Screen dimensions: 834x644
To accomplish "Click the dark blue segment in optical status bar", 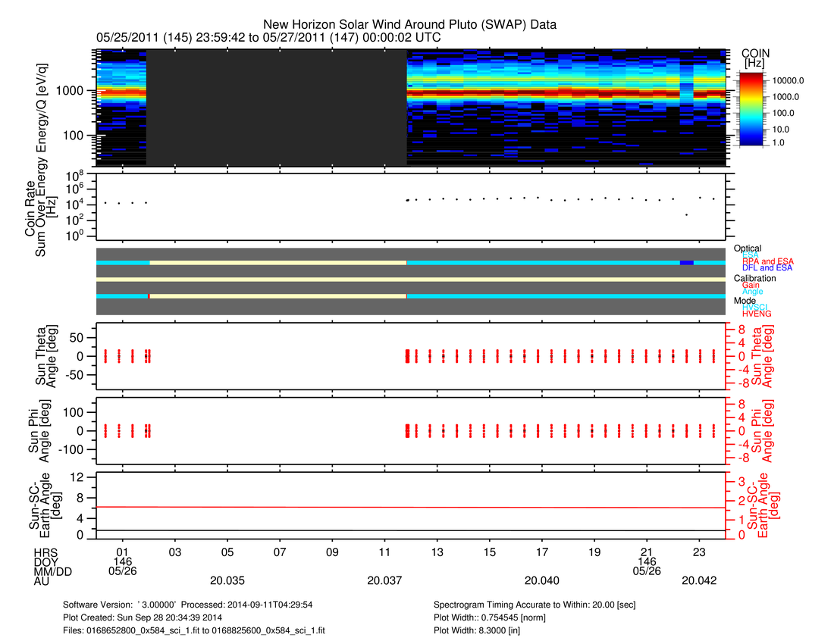I will [x=686, y=262].
